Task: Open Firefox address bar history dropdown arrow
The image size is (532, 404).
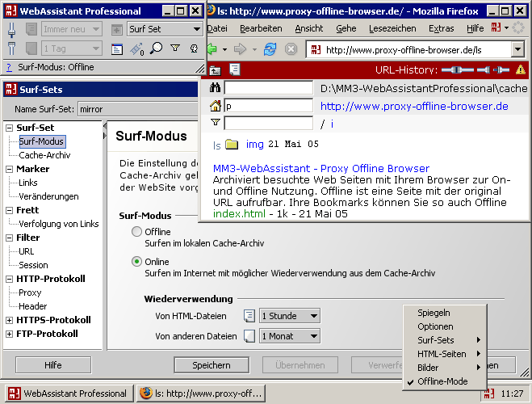Action: click(x=517, y=50)
